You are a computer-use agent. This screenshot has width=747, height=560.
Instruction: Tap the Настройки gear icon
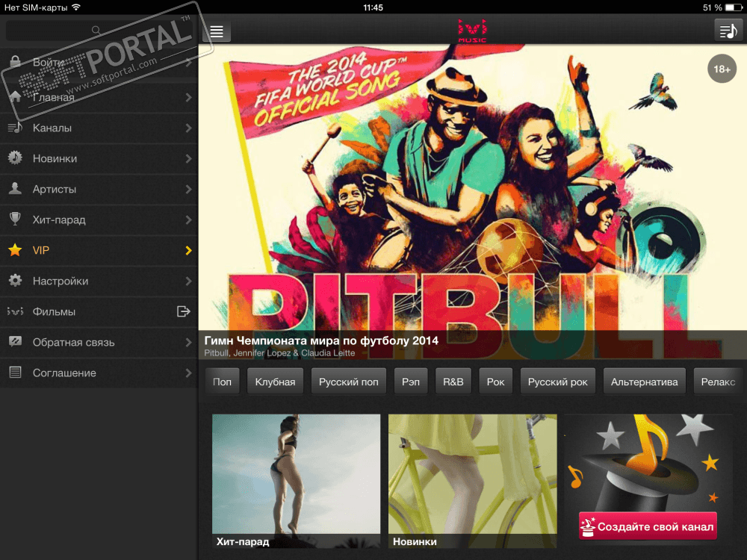pyautogui.click(x=15, y=281)
